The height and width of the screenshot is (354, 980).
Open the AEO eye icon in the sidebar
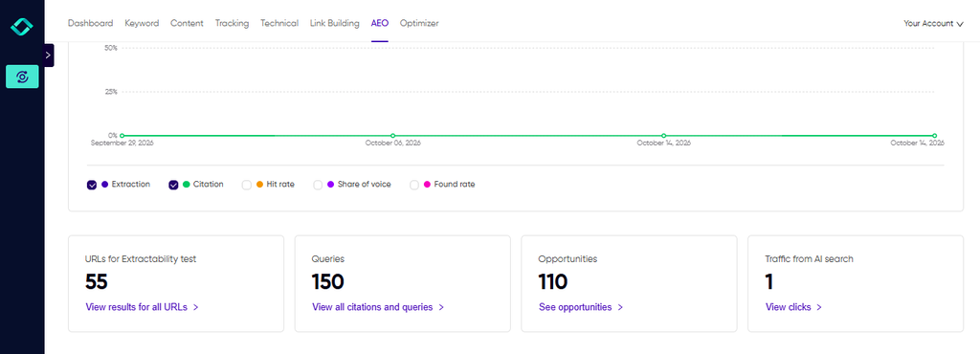click(22, 77)
